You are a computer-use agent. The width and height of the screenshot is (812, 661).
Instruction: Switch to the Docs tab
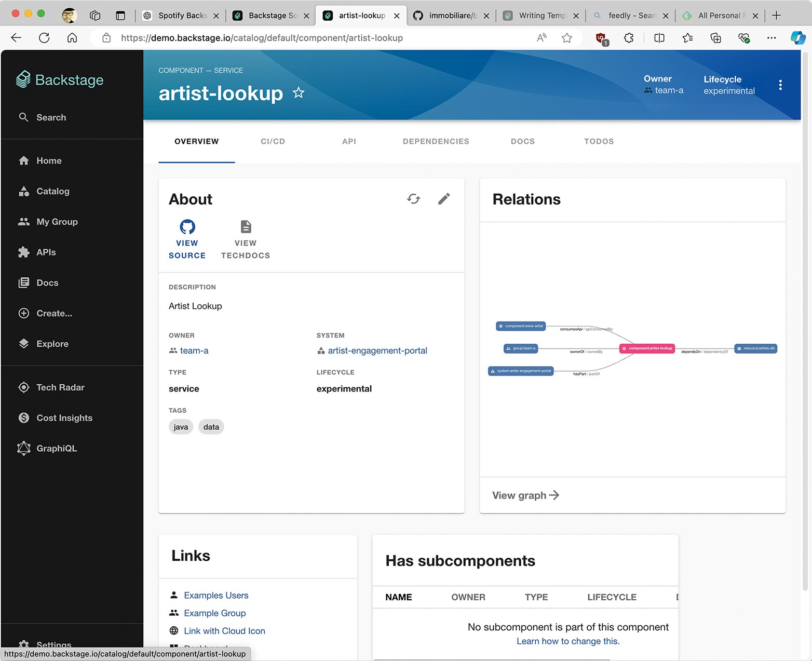[522, 141]
